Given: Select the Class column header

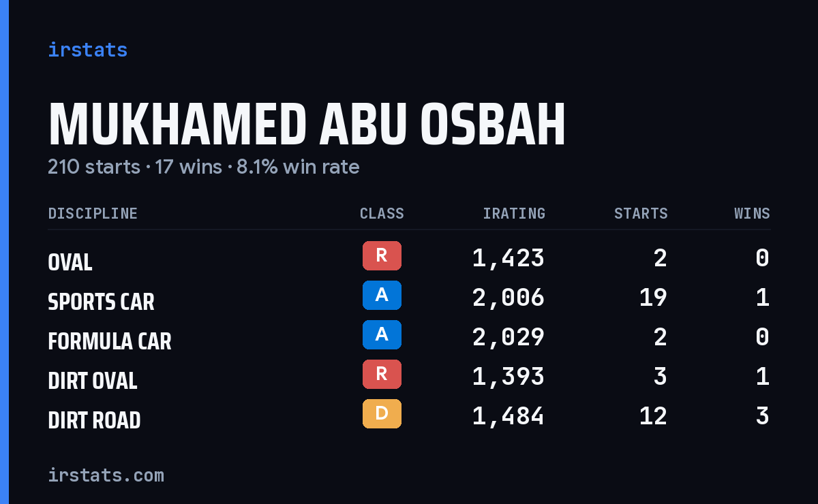Looking at the screenshot, I should [382, 213].
